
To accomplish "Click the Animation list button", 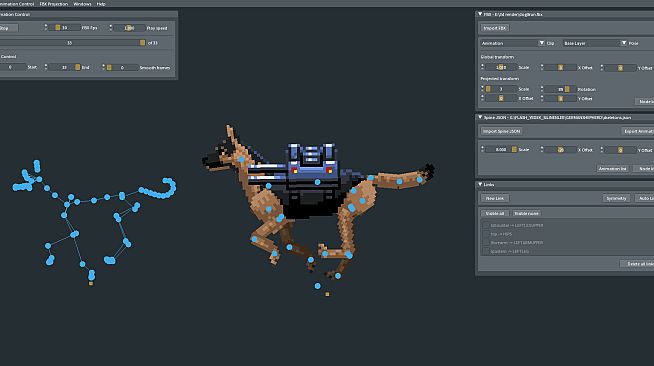I will pos(613,168).
